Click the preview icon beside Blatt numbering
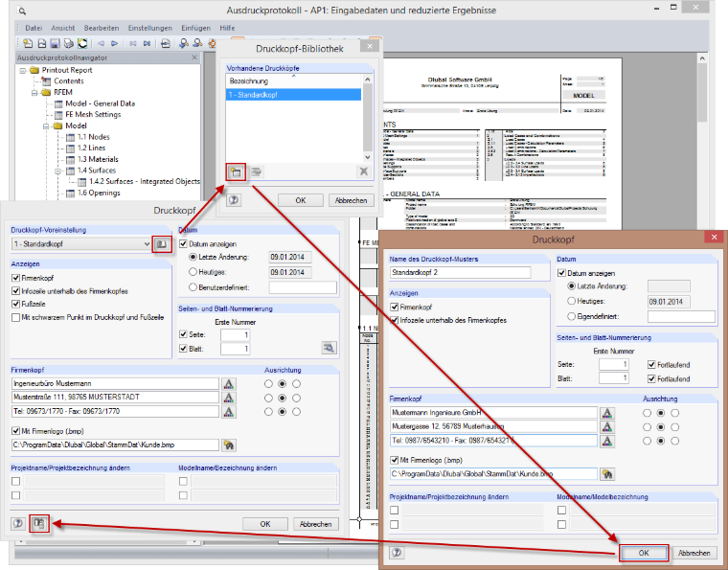Viewport: 728px width, 570px height. pos(329,348)
